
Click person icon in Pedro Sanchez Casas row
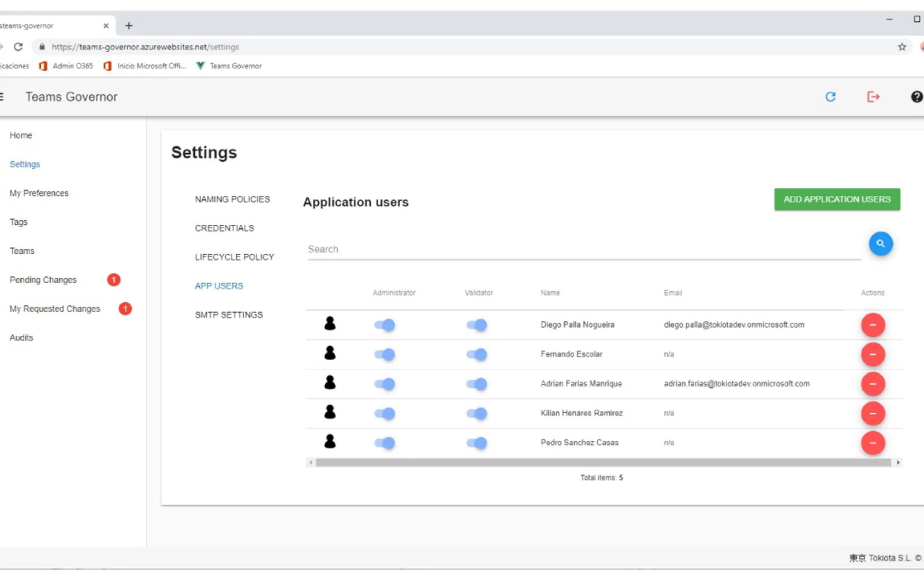coord(330,442)
